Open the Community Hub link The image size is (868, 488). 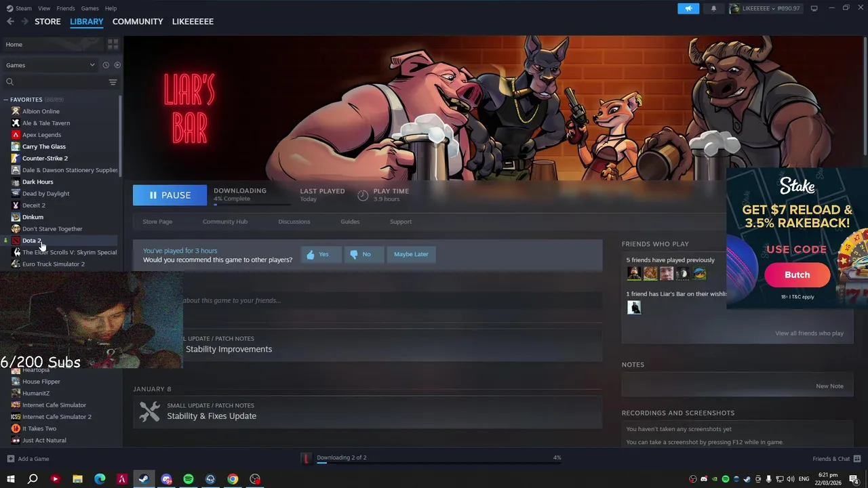[x=225, y=222]
